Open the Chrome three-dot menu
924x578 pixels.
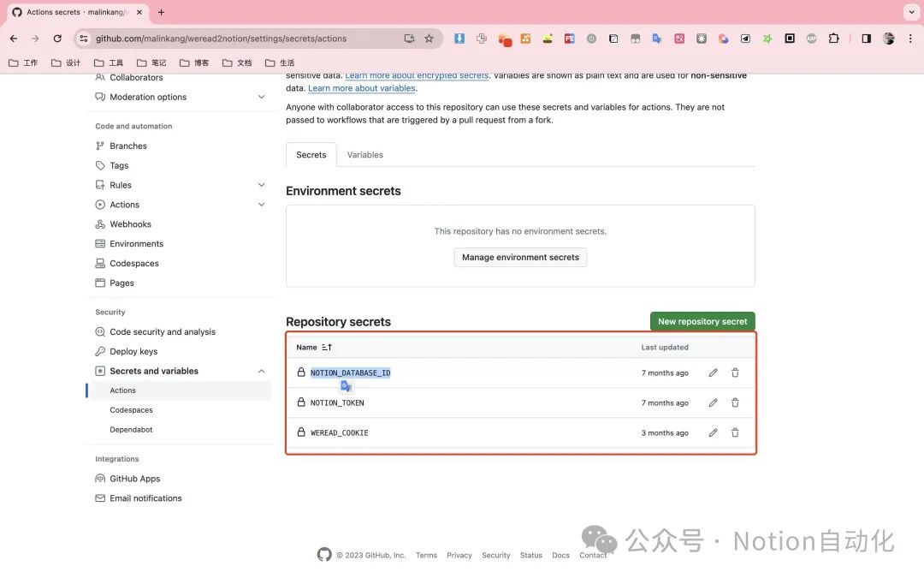pos(910,39)
